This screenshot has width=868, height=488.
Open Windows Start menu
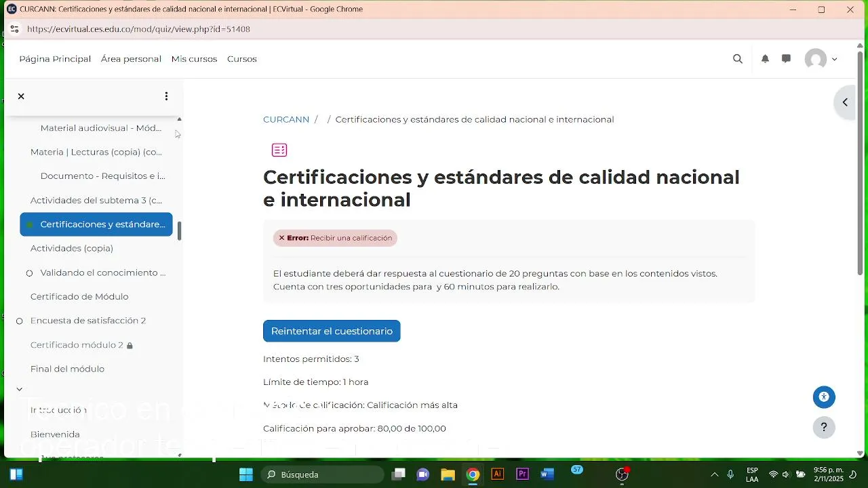[246, 474]
